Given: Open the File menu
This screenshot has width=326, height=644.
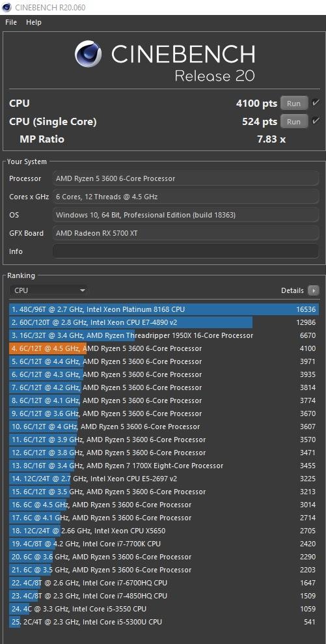Looking at the screenshot, I should (11, 22).
